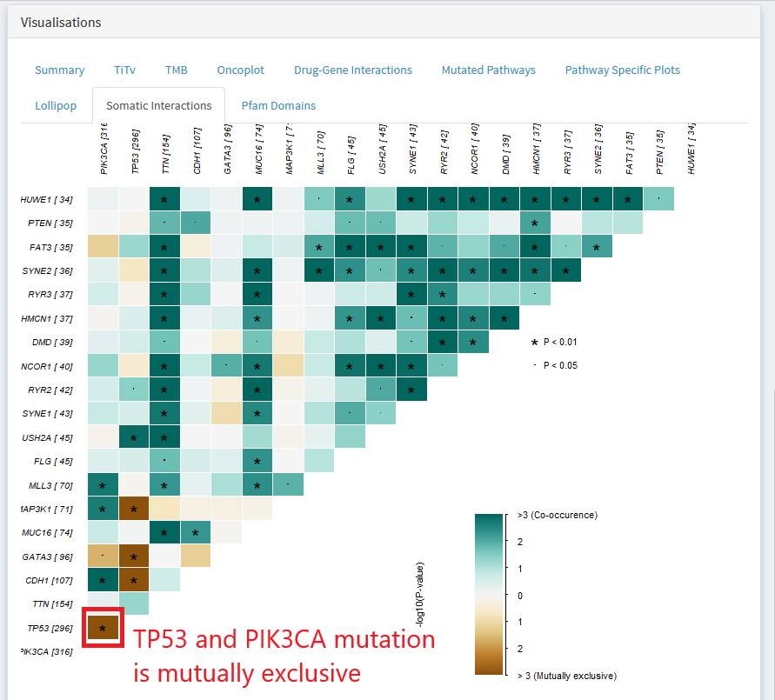Image resolution: width=775 pixels, height=700 pixels.
Task: Open the TMB tab
Action: tap(176, 70)
